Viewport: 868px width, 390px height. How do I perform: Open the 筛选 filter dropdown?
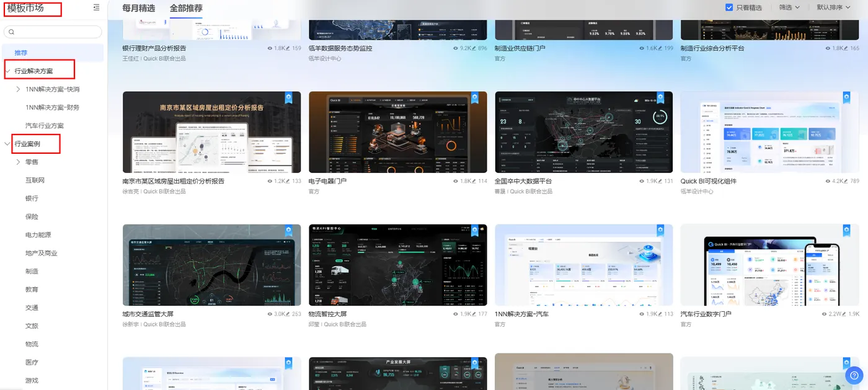[x=789, y=7]
